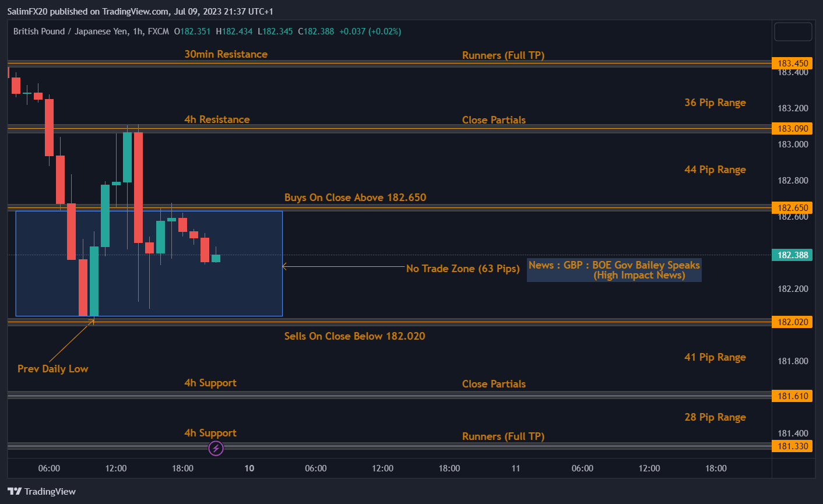Click the purple lightning news event icon

click(216, 448)
